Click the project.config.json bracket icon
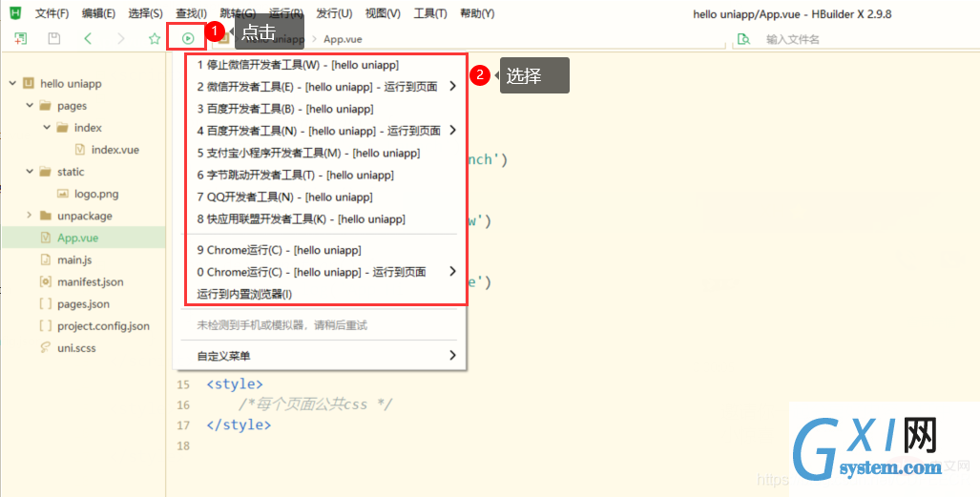 point(45,325)
